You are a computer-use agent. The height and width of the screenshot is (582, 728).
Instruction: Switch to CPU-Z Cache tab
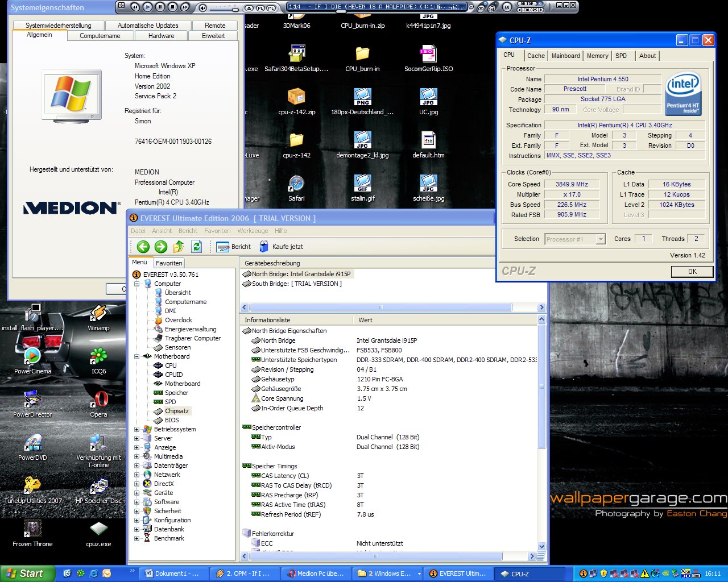coord(536,56)
